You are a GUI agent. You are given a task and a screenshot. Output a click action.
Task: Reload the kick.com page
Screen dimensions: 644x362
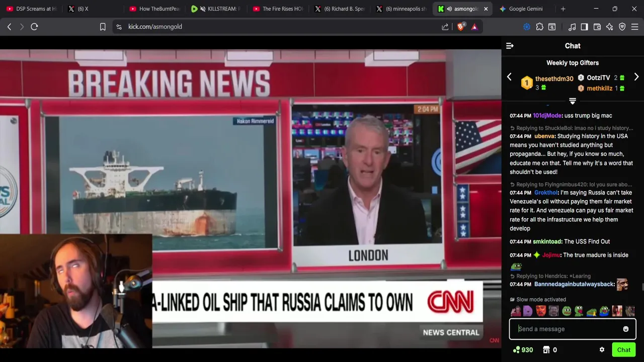tap(34, 27)
